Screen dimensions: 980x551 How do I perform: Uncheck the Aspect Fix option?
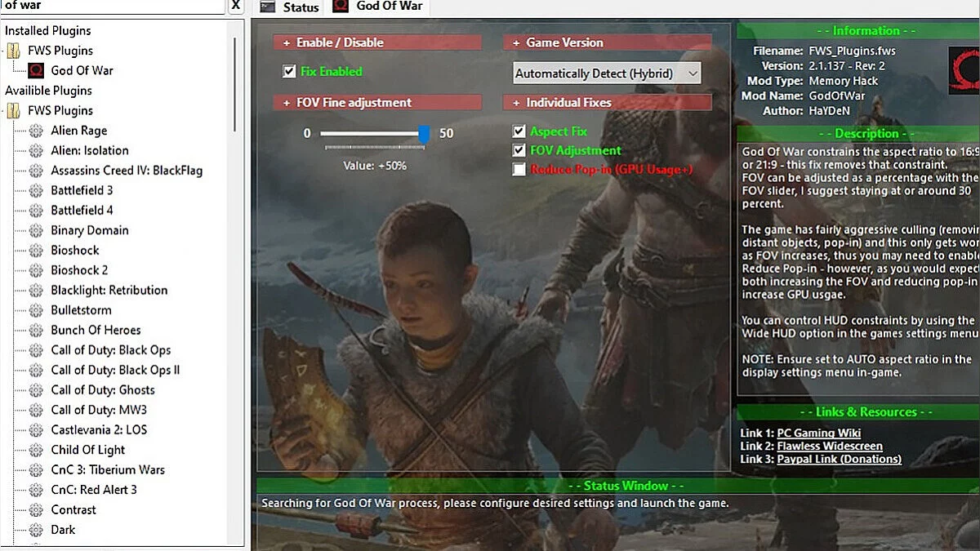click(519, 131)
